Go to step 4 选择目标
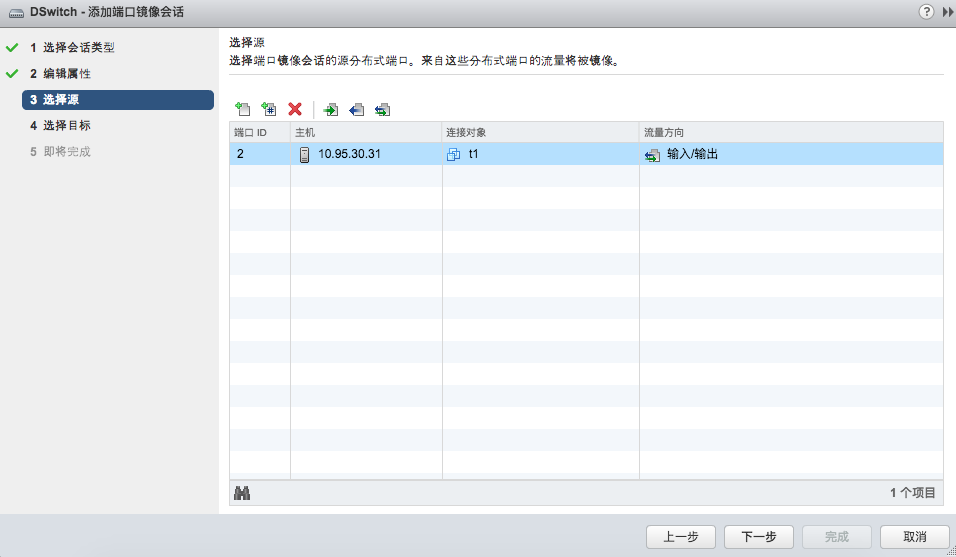This screenshot has width=956, height=557. click(x=60, y=126)
